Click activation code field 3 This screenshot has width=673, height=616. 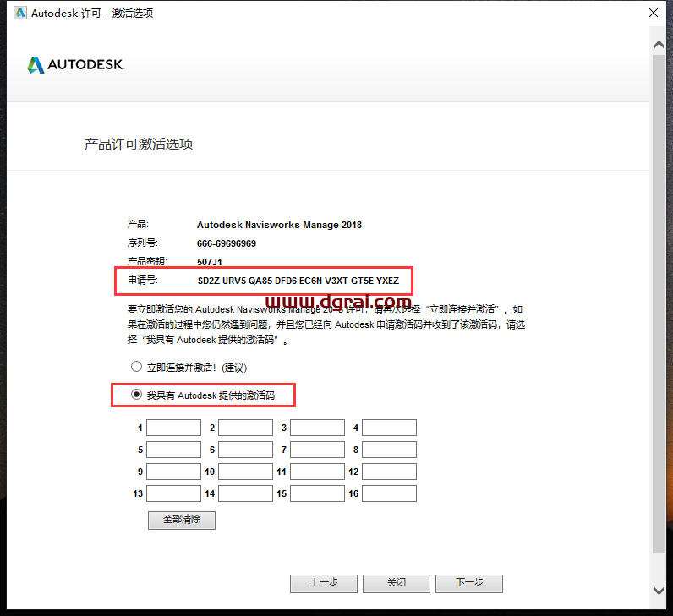point(317,428)
